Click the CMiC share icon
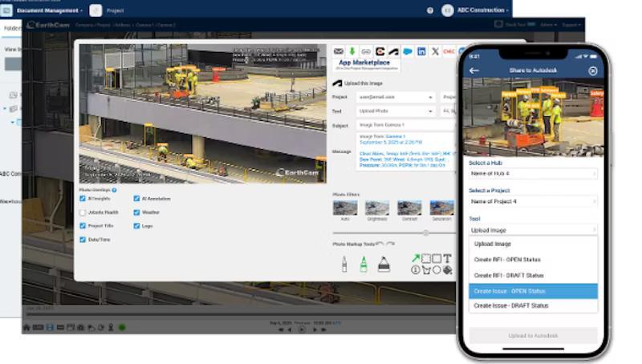Viewport: 642px width, 364px height. coord(449,51)
